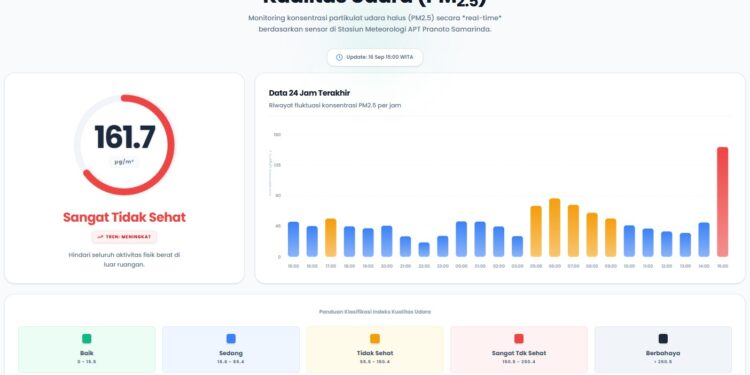Select the dark Berbahaya color swatch
This screenshot has height=375, width=750.
(663, 339)
